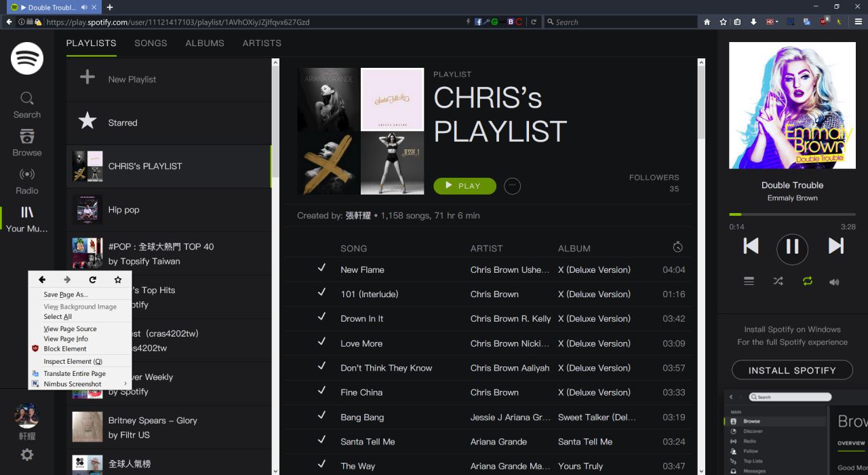Screen dimensions: 868x475
Task: Skip to the previous track
Action: pyautogui.click(x=751, y=246)
